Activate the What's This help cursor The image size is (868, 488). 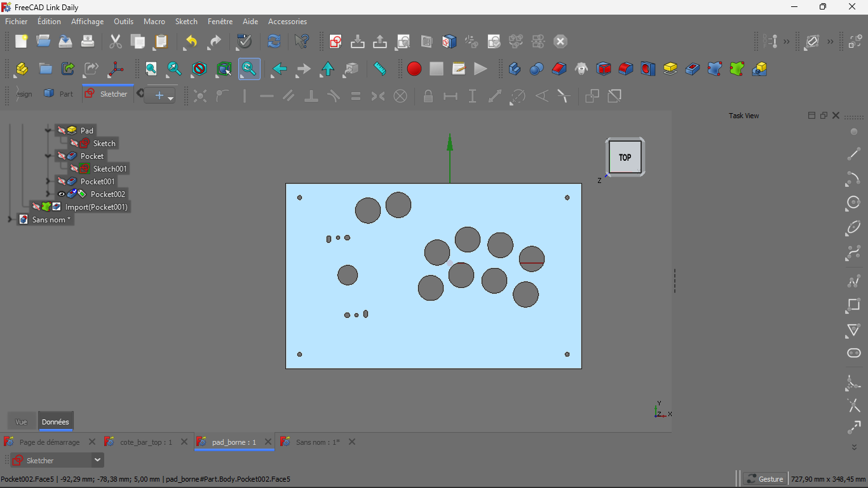(302, 41)
